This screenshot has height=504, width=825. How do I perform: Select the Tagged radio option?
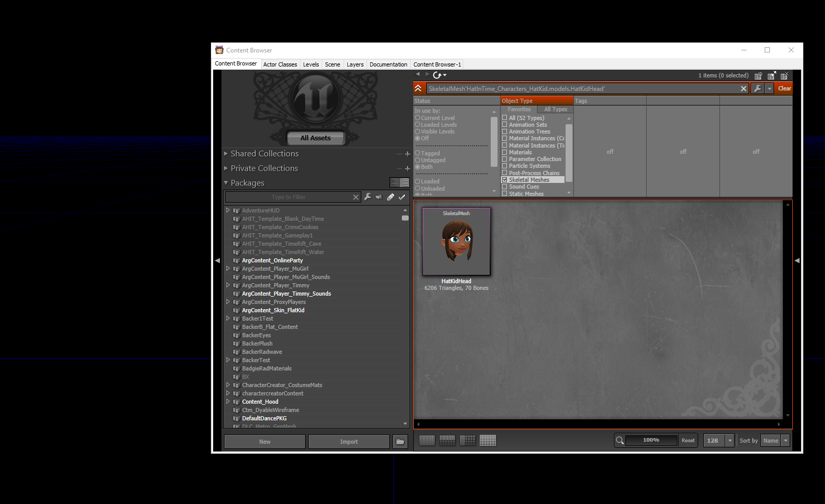[417, 153]
